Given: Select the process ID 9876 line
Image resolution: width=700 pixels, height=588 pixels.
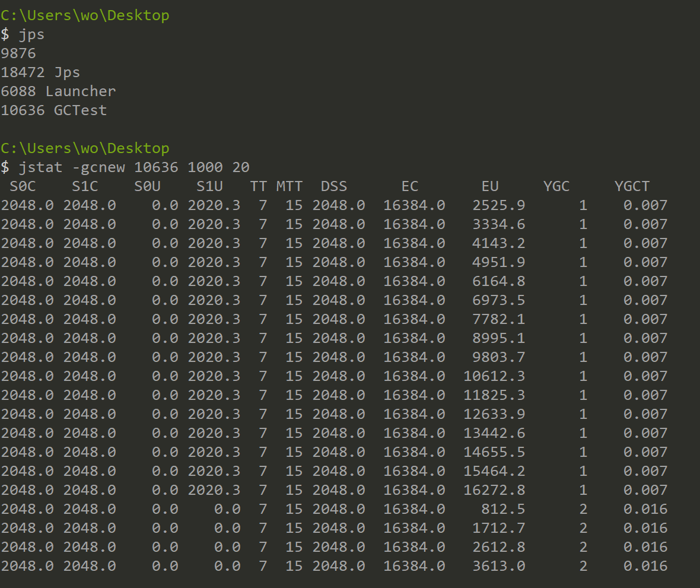Looking at the screenshot, I should coord(18,53).
